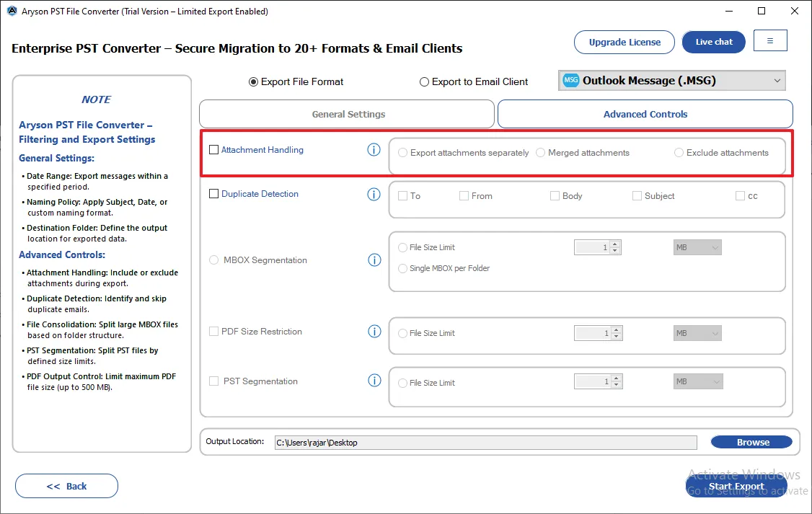Open info icon for Duplicate Detection

click(x=374, y=194)
